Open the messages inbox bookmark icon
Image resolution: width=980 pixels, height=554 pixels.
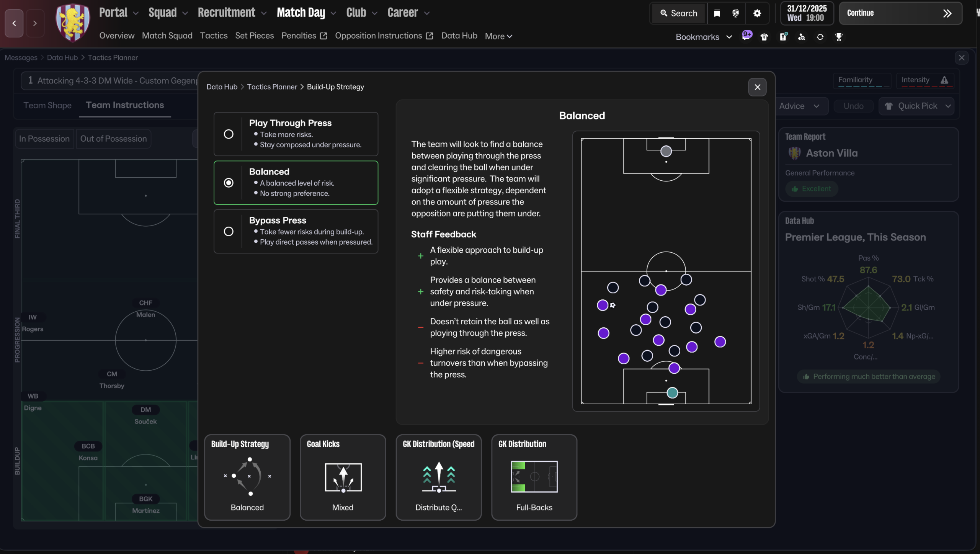(746, 37)
